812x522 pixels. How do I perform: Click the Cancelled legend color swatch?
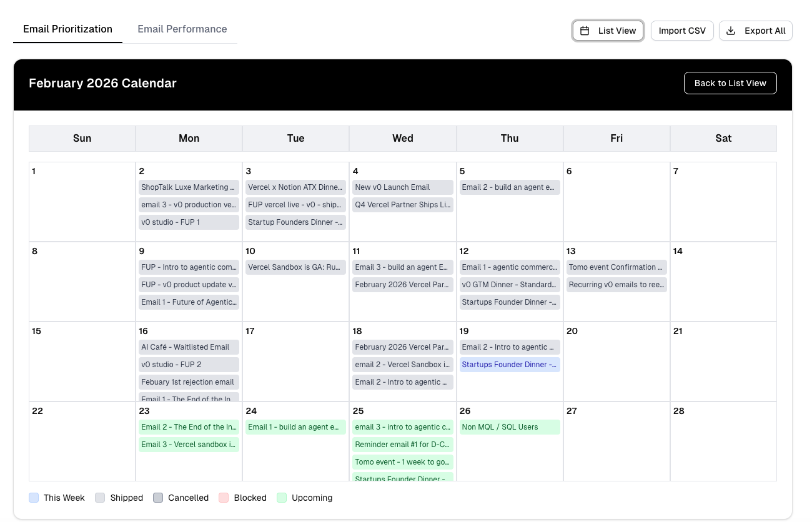pyautogui.click(x=158, y=498)
